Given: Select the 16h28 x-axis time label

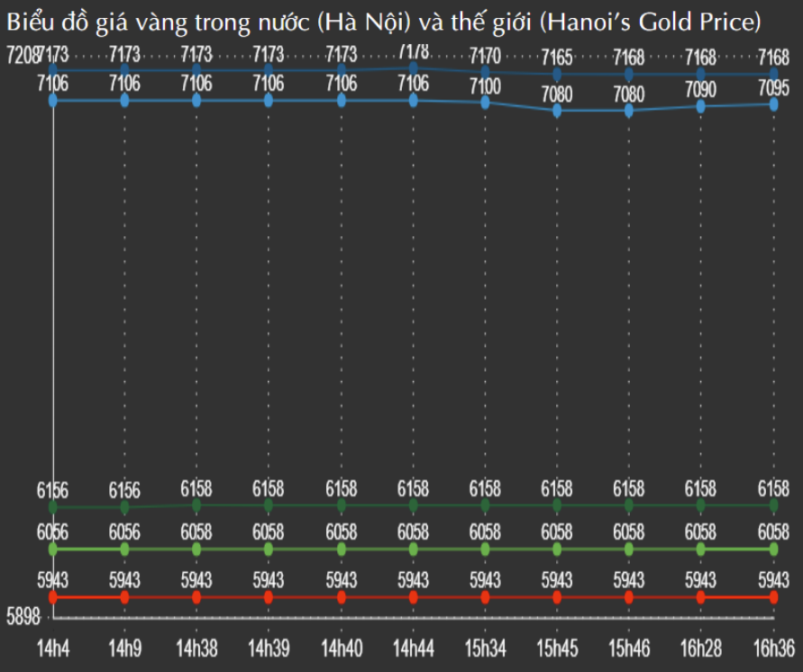Looking at the screenshot, I should click(x=701, y=648).
